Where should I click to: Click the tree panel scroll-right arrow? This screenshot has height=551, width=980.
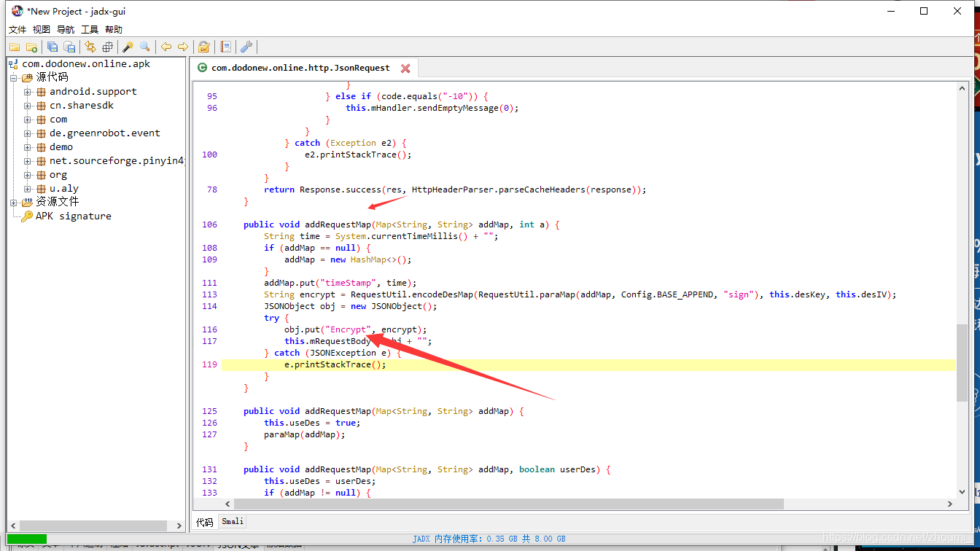tap(179, 525)
